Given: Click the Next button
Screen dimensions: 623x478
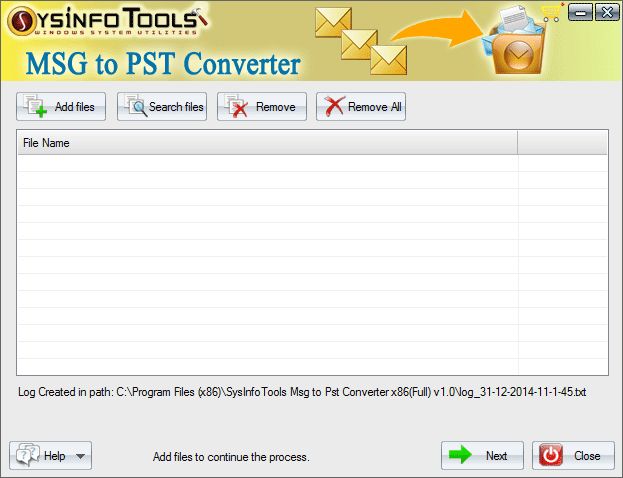Looking at the screenshot, I should [482, 455].
